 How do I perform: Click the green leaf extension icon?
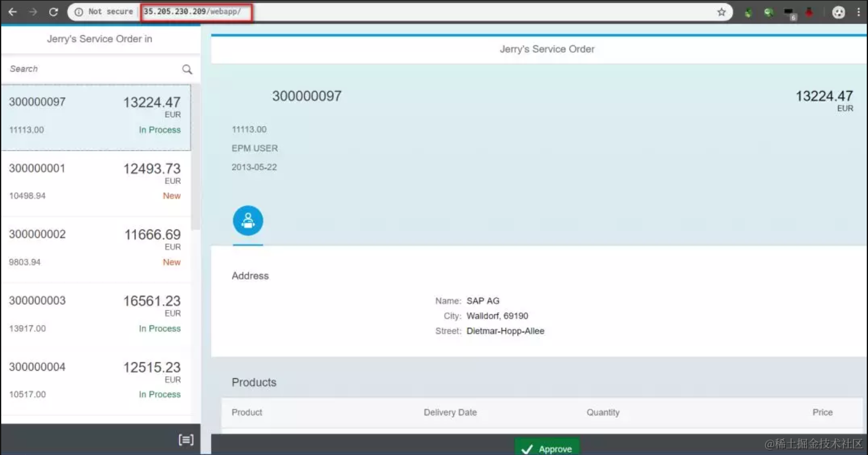point(749,11)
